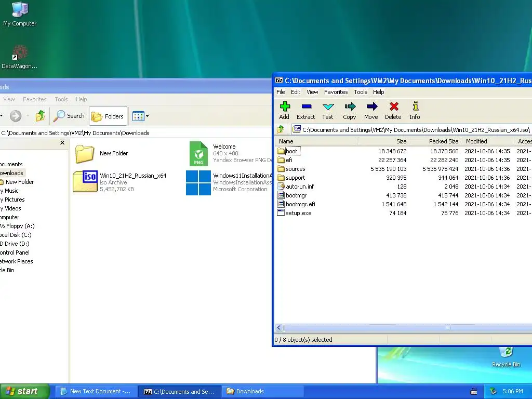The height and width of the screenshot is (399, 532).
Task: Open the Tools menu in 7-Zip
Action: [x=361, y=92]
